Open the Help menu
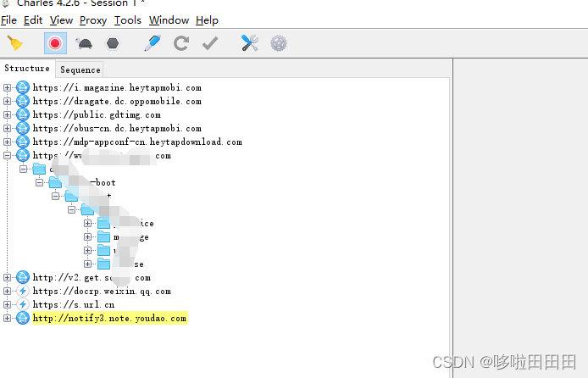 click(207, 20)
